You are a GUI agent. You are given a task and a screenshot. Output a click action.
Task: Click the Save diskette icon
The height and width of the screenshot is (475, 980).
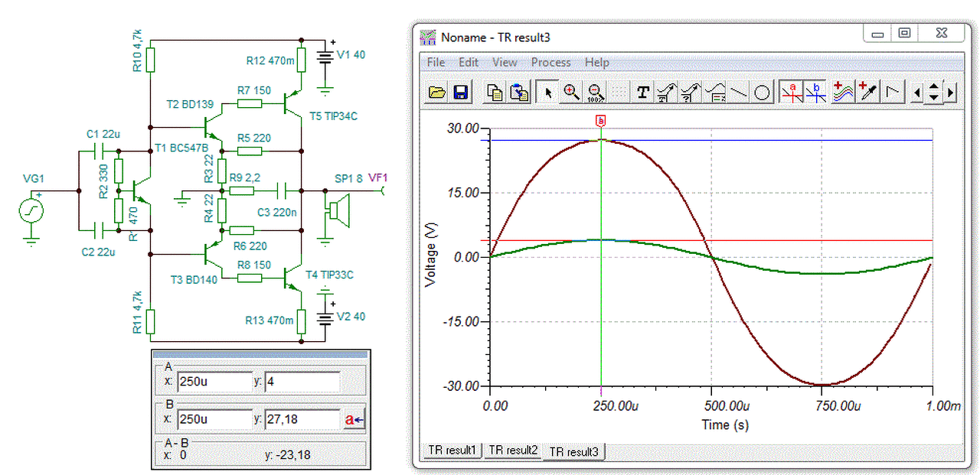pos(461,93)
